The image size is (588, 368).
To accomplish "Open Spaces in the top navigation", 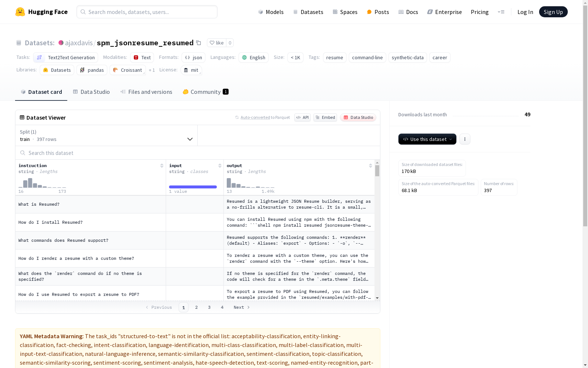I will [345, 12].
